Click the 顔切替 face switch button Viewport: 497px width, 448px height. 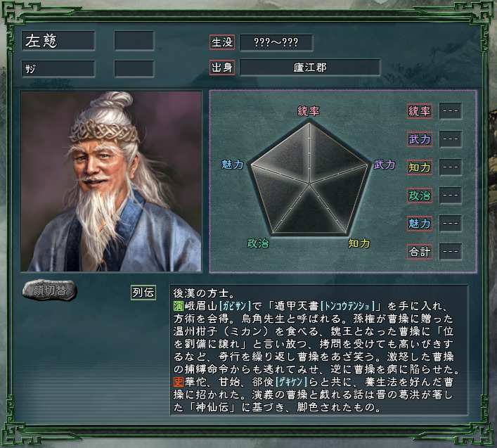point(49,290)
